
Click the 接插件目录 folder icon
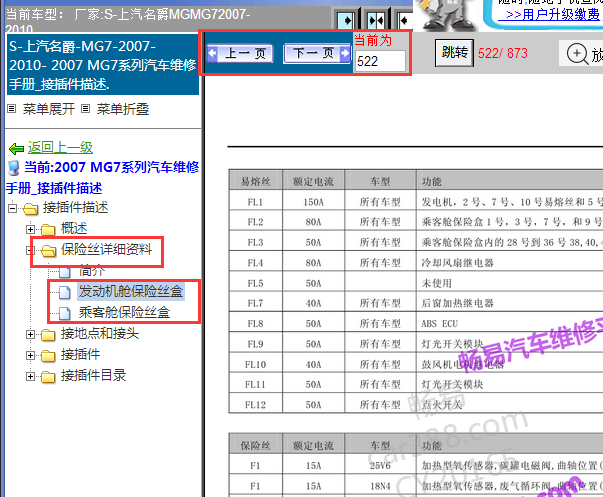coord(48,377)
